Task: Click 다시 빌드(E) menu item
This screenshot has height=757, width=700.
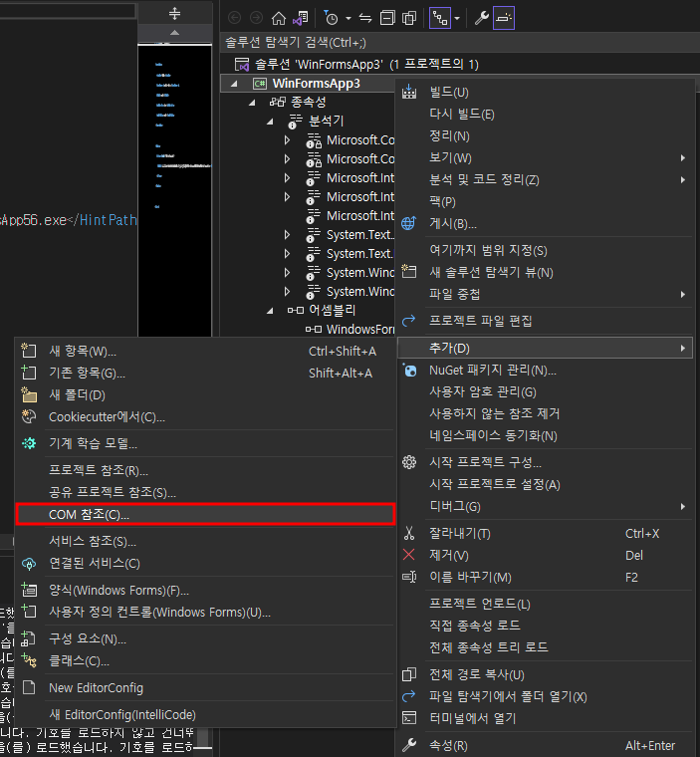Action: (545, 114)
